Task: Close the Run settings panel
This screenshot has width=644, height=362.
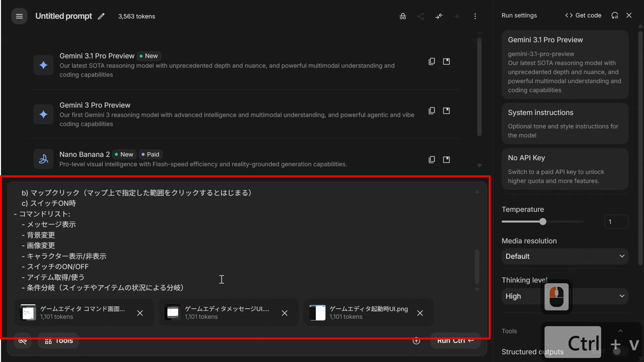Action: click(x=629, y=15)
